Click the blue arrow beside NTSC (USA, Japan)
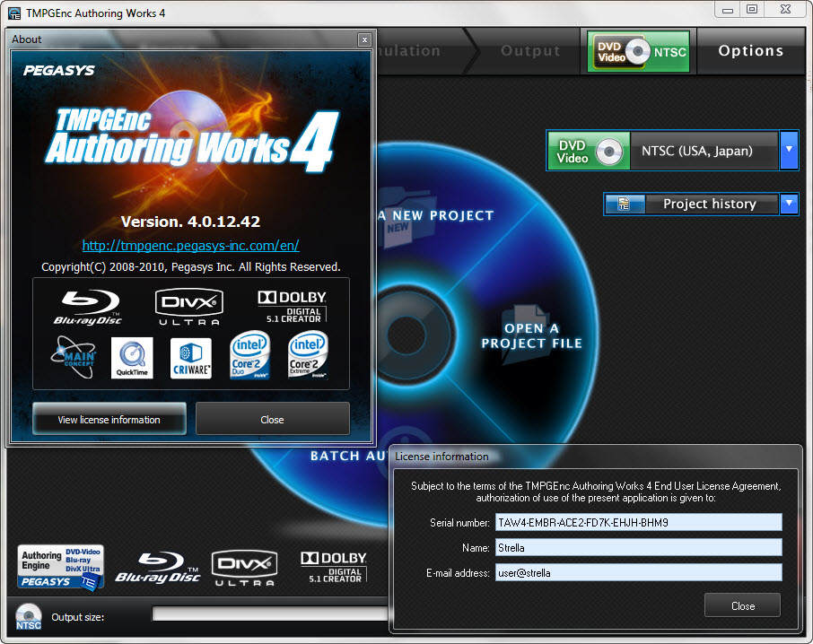This screenshot has height=644, width=813. pos(789,151)
